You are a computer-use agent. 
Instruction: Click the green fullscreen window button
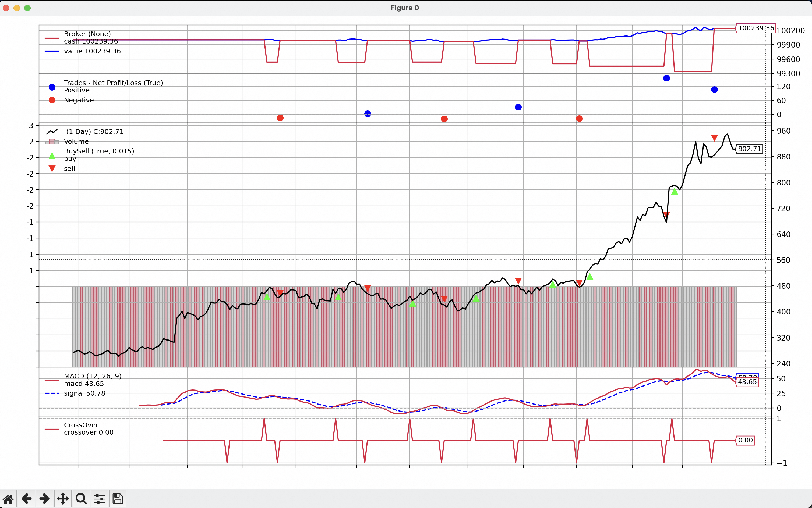27,8
